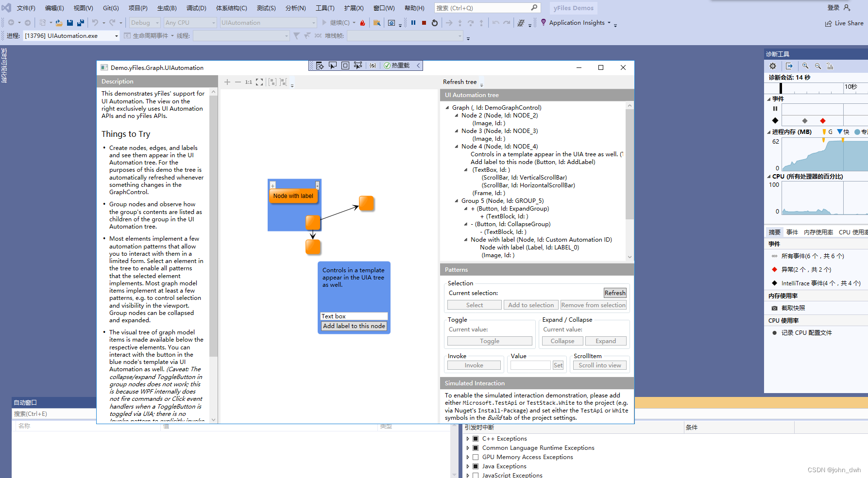The image size is (868, 478).
Task: Open the 工具(T) menu
Action: (x=325, y=8)
